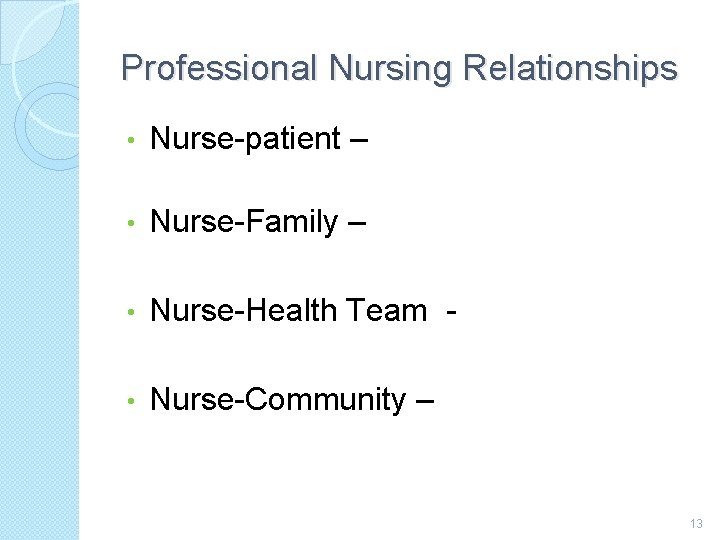Click bullet dot before Nurse-Health Team
The width and height of the screenshot is (720, 540).
coord(131,312)
